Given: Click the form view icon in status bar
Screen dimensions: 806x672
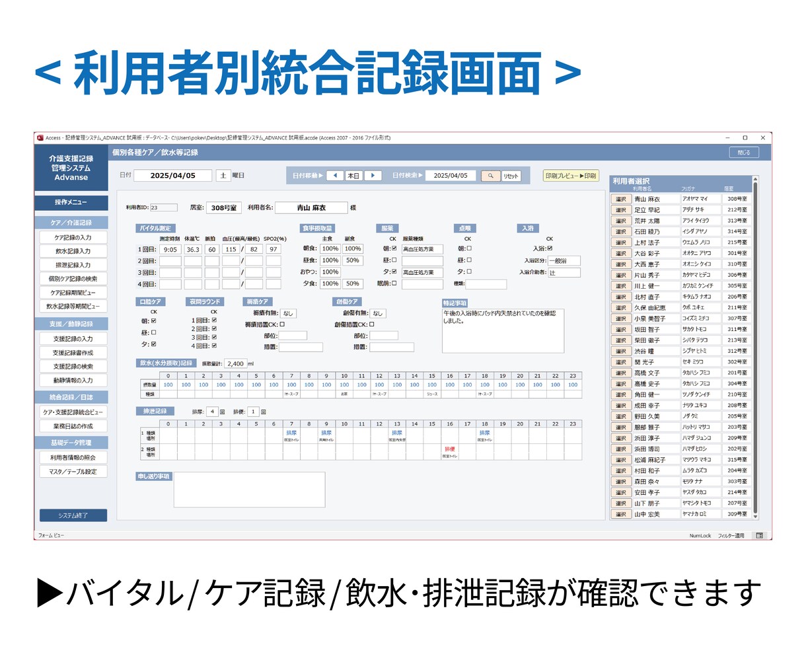Looking at the screenshot, I should point(759,535).
